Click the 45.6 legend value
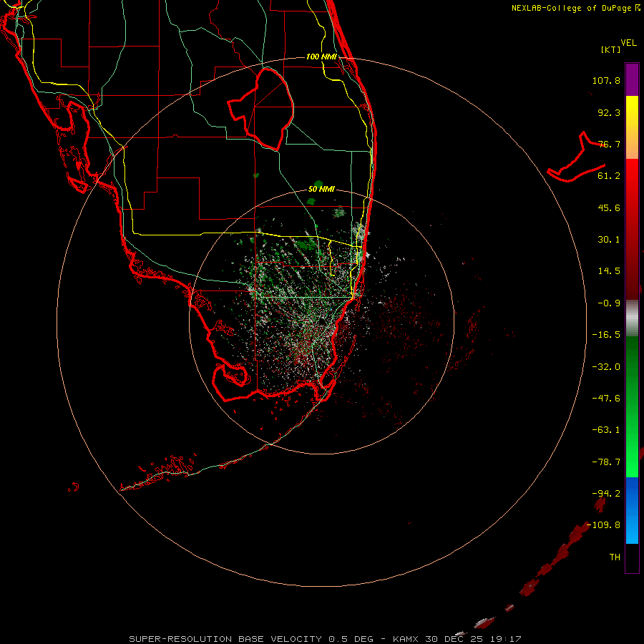The image size is (644, 644). click(609, 208)
